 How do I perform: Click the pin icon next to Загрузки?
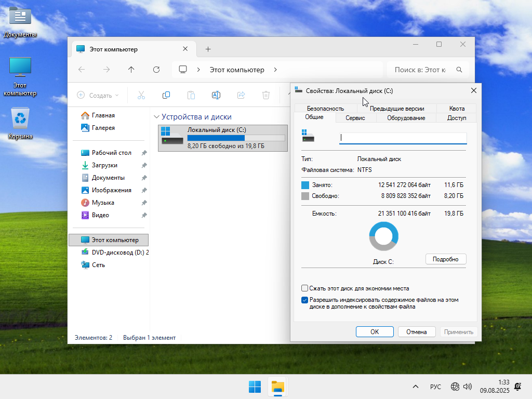144,165
